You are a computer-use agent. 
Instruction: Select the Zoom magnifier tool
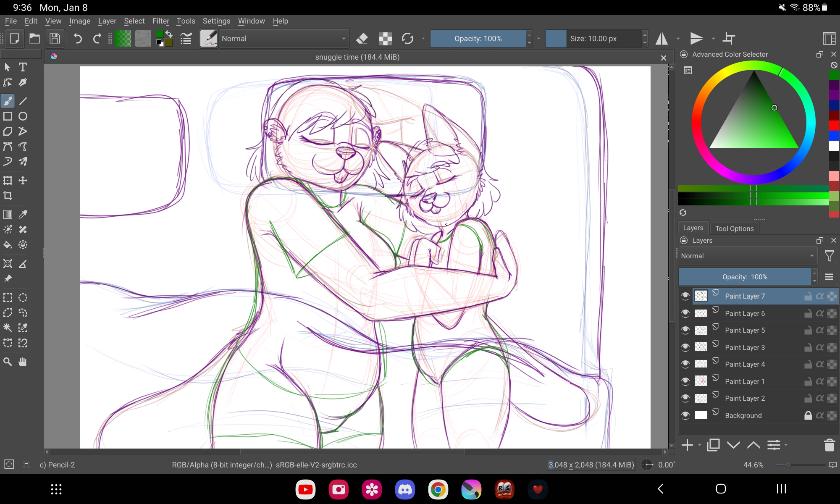8,362
